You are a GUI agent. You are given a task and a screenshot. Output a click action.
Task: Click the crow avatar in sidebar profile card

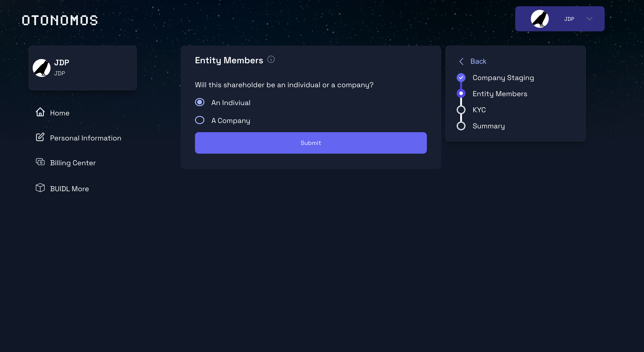point(42,68)
